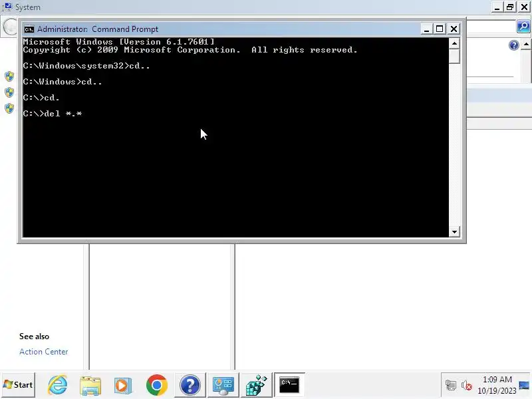The width and height of the screenshot is (532, 399).
Task: Open the search icon in System window
Action: (523, 26)
